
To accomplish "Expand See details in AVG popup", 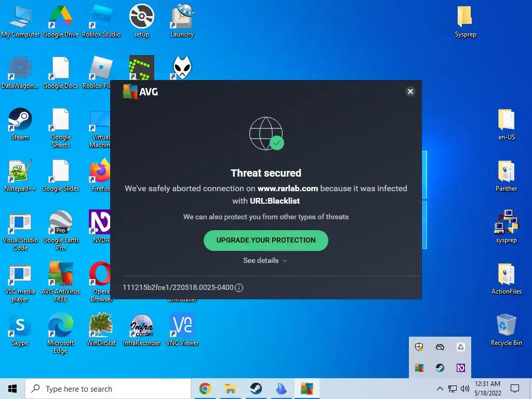I will pos(265,260).
